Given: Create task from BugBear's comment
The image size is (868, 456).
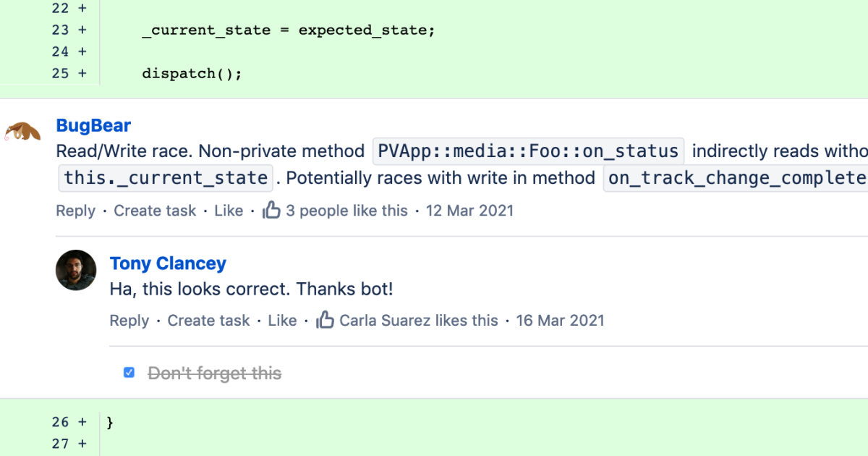Looking at the screenshot, I should pos(155,211).
